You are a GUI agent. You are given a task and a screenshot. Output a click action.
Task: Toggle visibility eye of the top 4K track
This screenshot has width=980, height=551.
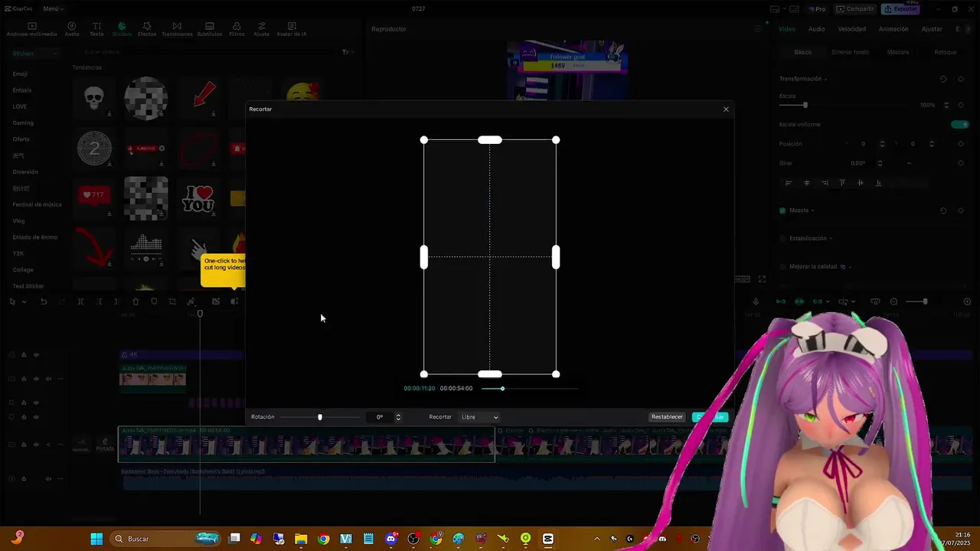(36, 355)
